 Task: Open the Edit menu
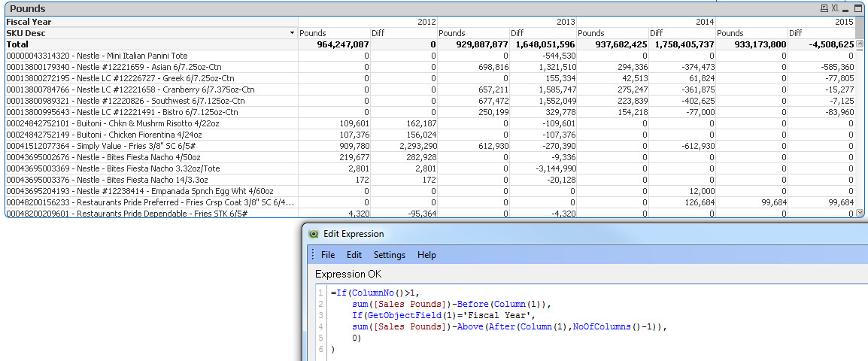(354, 255)
